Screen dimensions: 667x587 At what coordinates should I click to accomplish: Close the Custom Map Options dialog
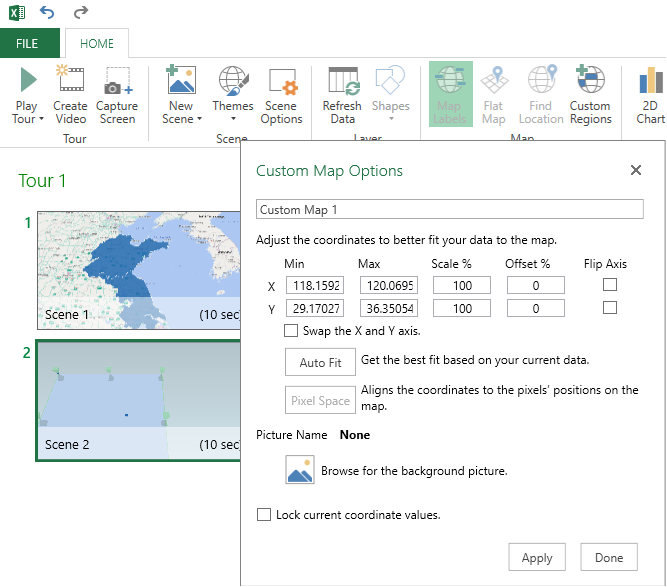pyautogui.click(x=636, y=170)
